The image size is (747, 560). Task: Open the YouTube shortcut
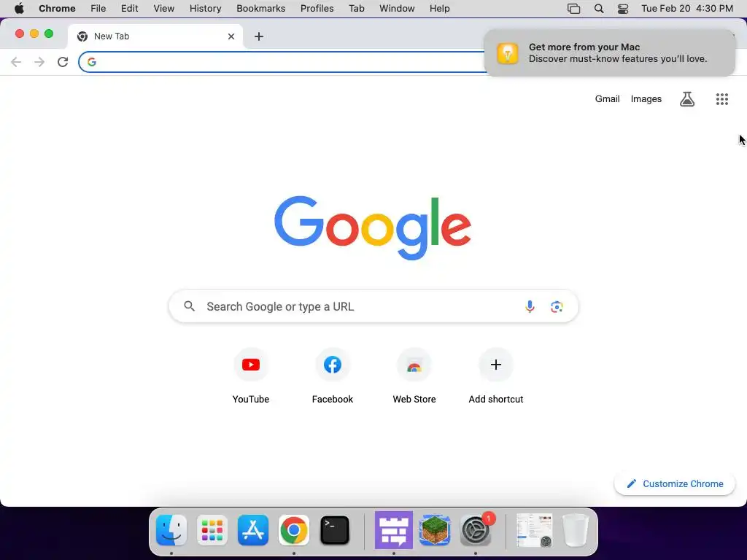251,377
